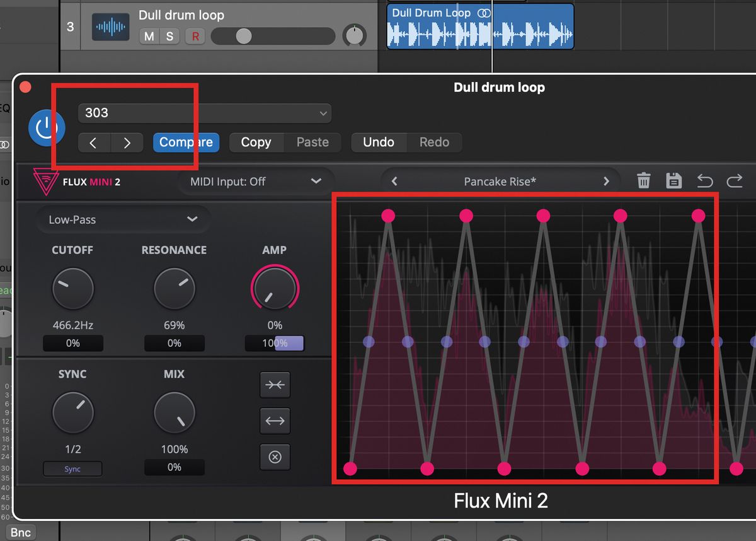Clear the envelope with the X circle icon
Image resolution: width=756 pixels, height=541 pixels.
click(275, 457)
